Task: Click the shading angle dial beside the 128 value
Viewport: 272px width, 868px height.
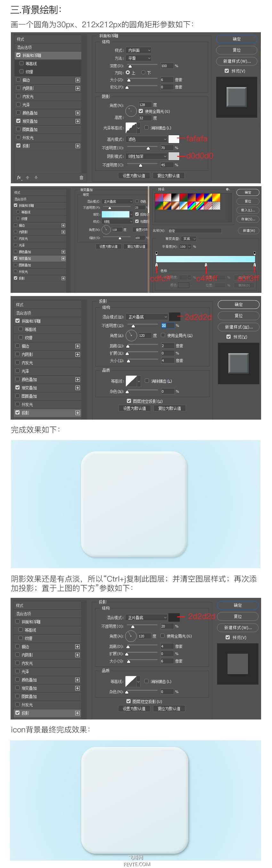Action: point(131,110)
